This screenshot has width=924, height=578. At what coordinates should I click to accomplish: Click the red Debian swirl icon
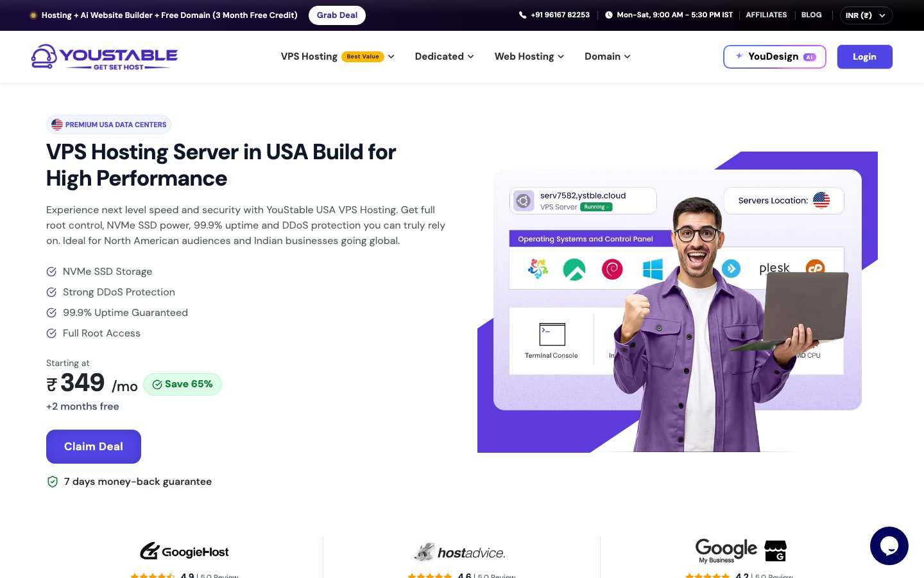[x=612, y=269]
